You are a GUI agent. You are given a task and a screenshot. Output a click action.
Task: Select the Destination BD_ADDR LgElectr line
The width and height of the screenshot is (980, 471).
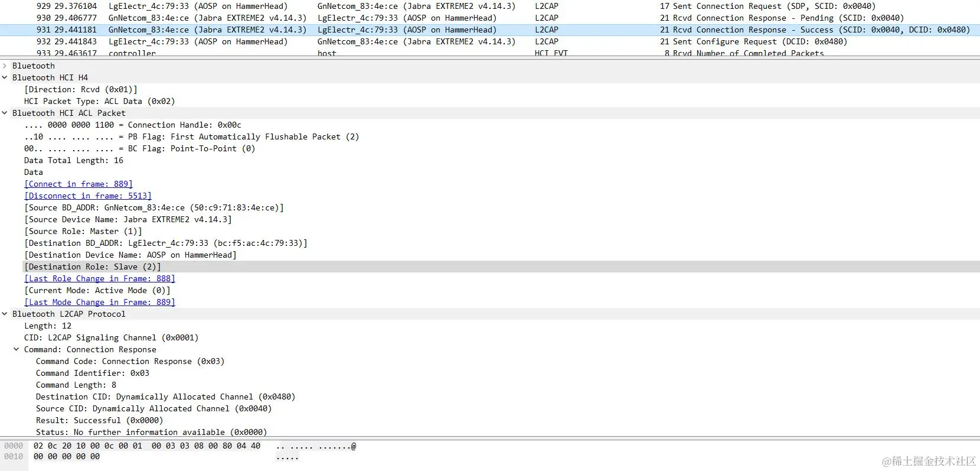(166, 243)
